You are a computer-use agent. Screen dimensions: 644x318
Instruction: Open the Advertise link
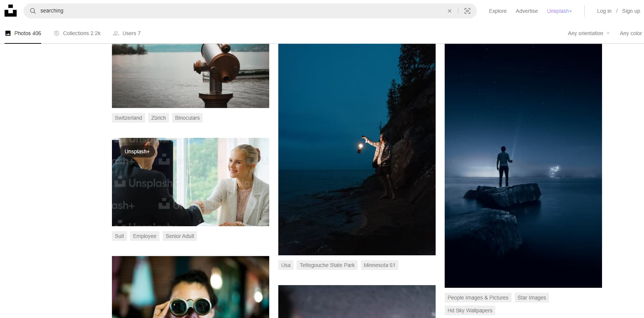coord(526,11)
